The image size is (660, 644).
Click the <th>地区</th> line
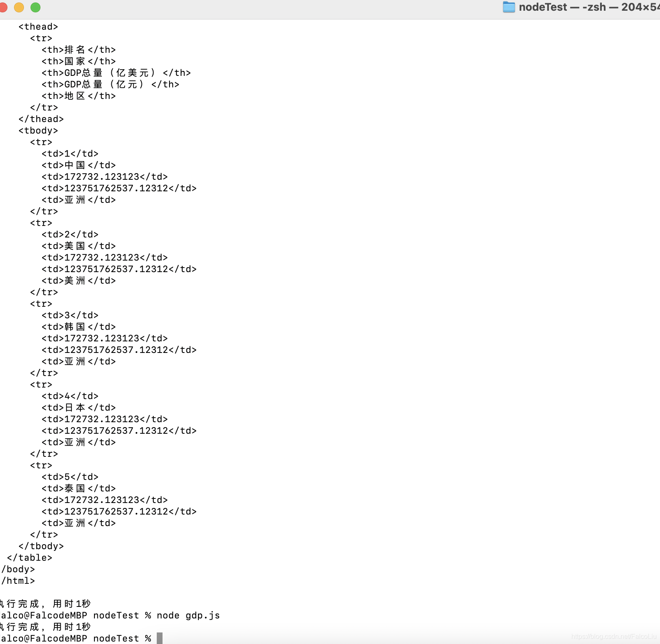coord(78,96)
